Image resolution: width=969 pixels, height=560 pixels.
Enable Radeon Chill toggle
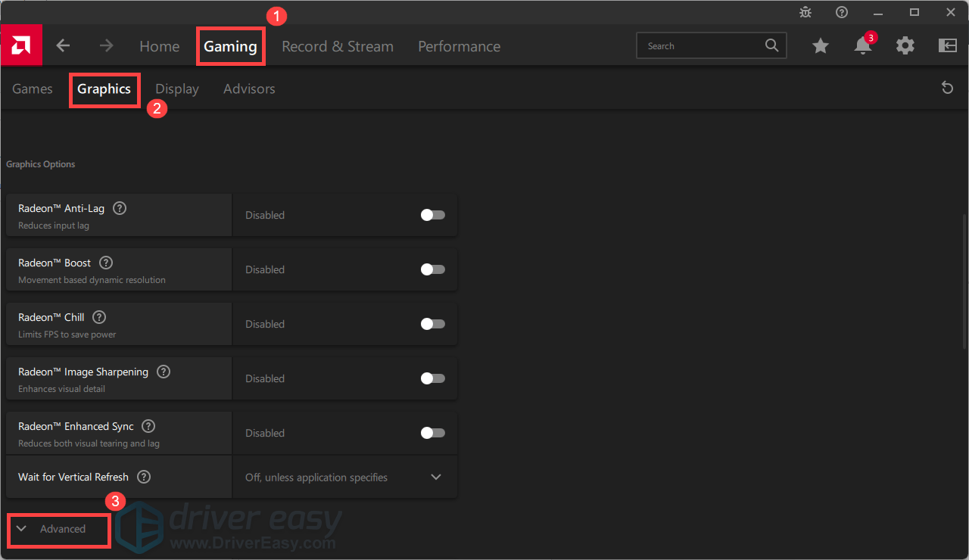click(433, 324)
